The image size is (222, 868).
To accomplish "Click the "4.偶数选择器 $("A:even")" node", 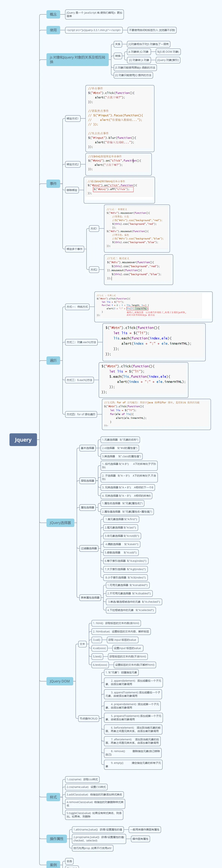I will (x=122, y=544).
